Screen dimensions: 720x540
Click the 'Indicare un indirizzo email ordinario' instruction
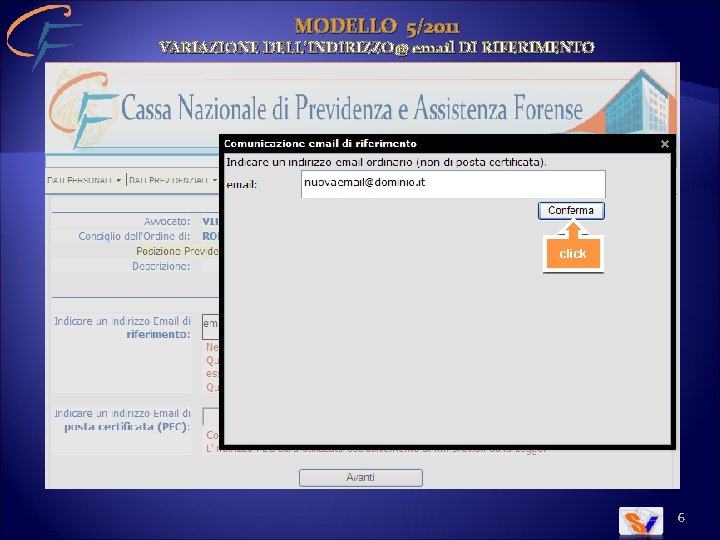(386, 162)
